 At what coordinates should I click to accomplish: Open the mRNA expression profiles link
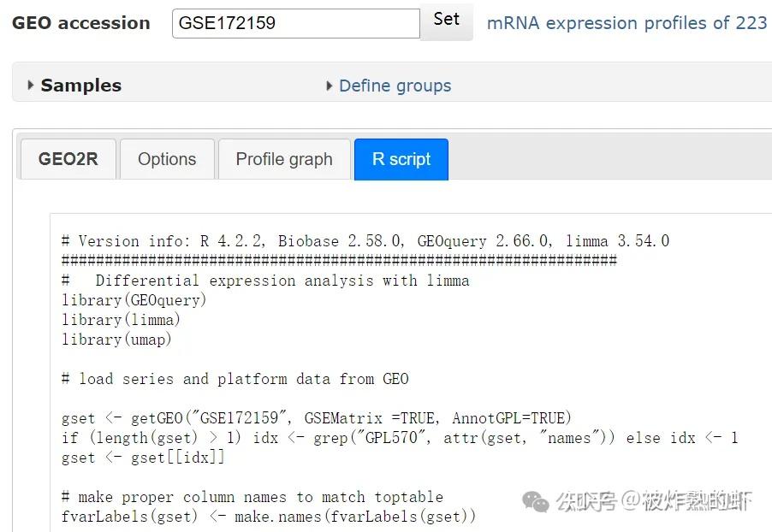pos(627,23)
